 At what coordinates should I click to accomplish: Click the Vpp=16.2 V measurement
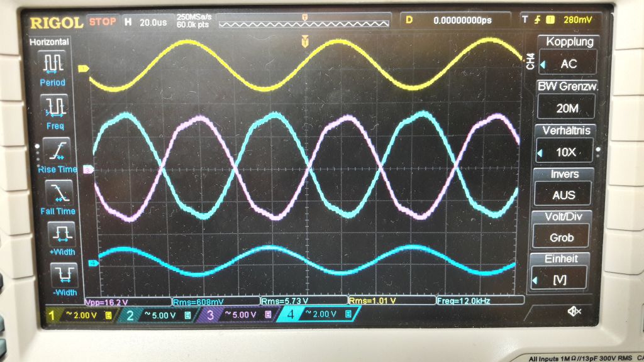click(128, 302)
